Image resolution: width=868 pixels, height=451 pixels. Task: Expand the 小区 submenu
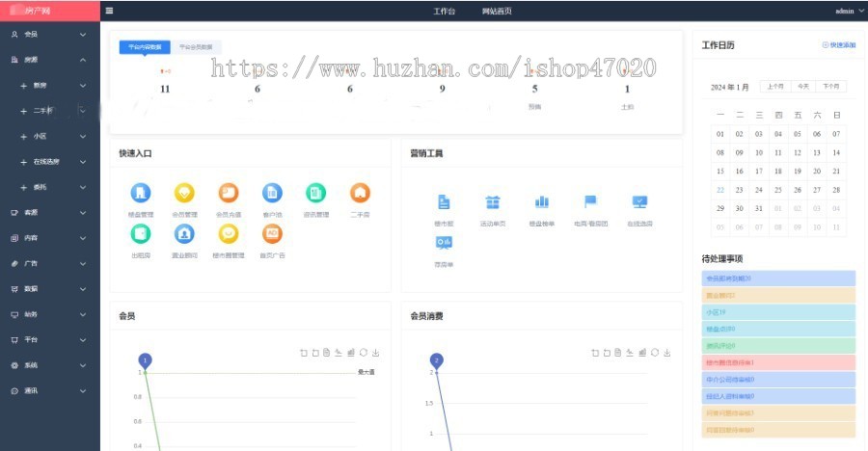[x=50, y=136]
